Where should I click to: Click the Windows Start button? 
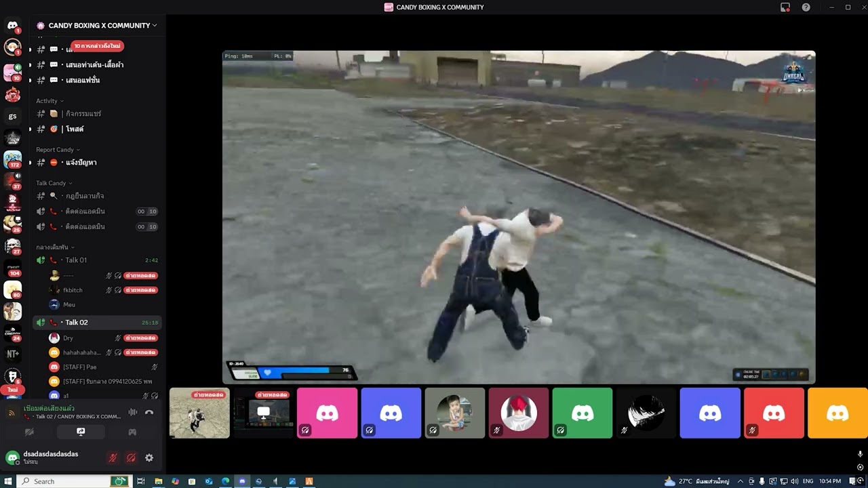coord(8,481)
